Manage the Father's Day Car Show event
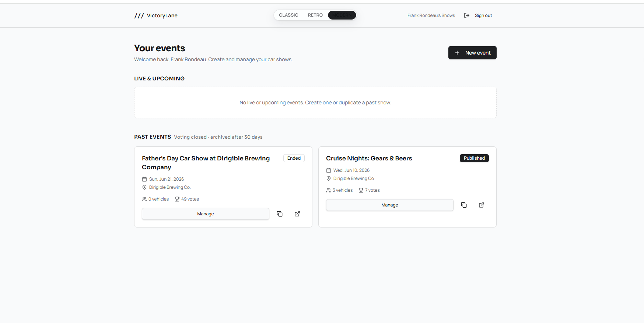 pyautogui.click(x=206, y=214)
